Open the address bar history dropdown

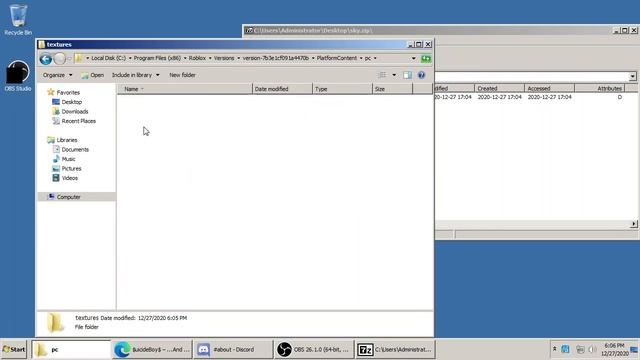pos(413,58)
